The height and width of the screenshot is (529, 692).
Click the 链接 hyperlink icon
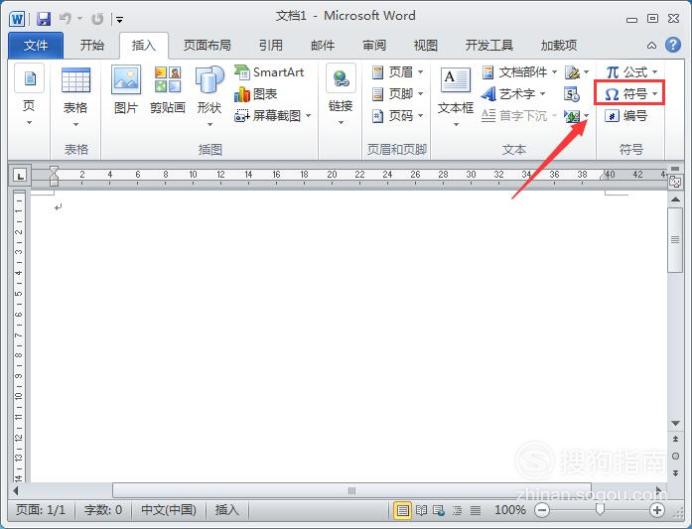coord(340,92)
